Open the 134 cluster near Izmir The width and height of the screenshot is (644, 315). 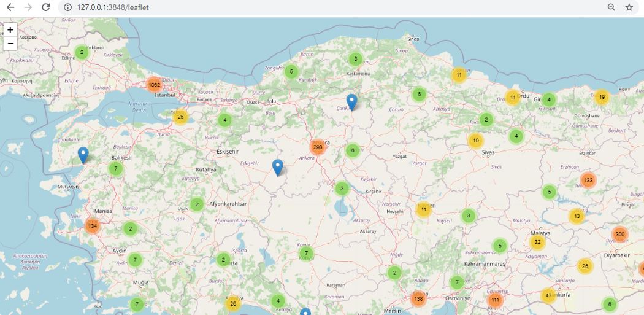[x=93, y=226]
